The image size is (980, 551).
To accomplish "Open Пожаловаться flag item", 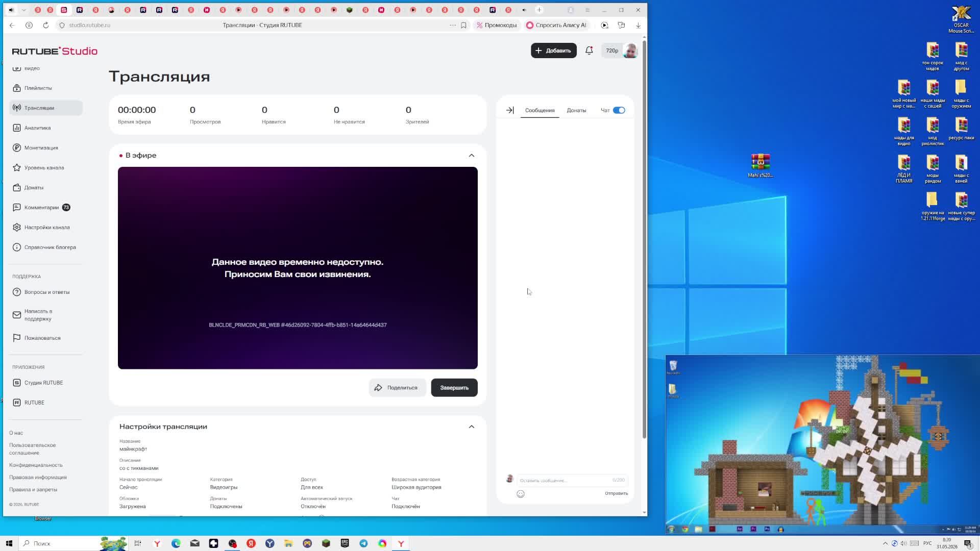I will 46,338.
